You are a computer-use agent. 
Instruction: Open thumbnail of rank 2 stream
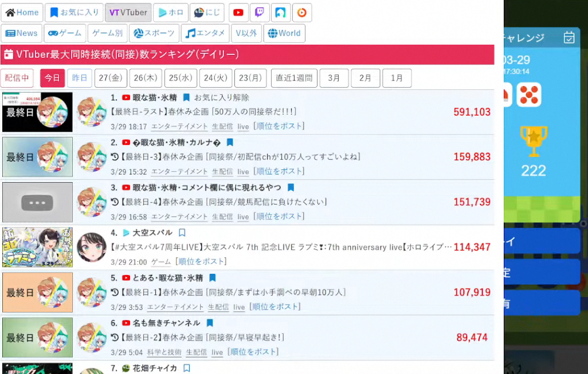coord(37,157)
